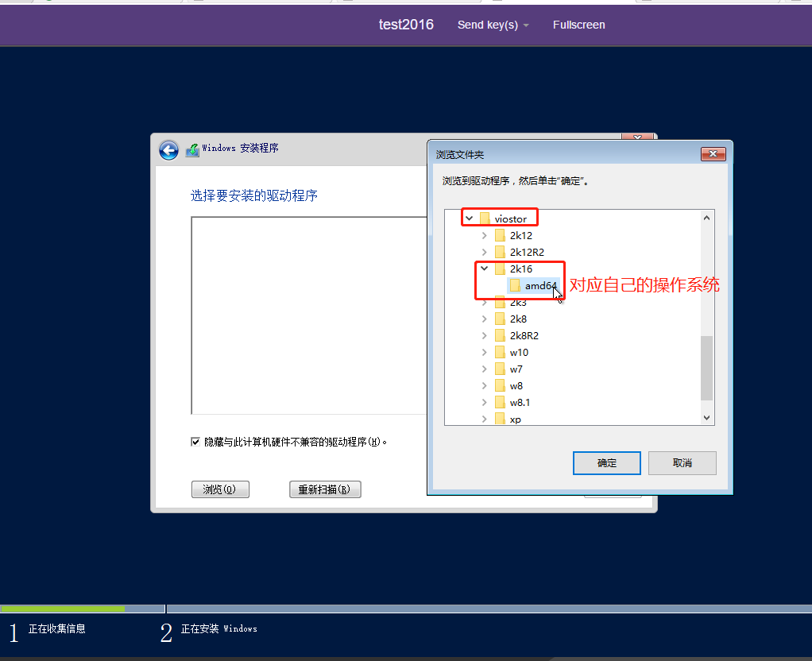
Task: Click the 浏览(O) browse button
Action: (x=220, y=489)
